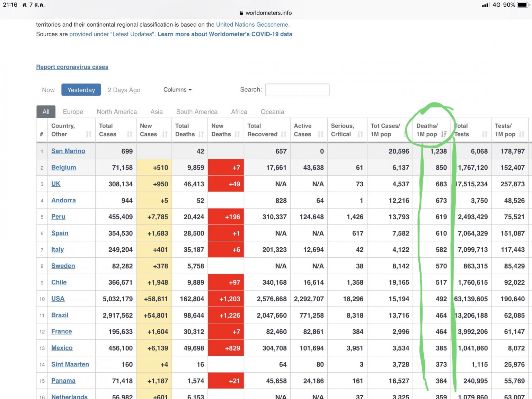This screenshot has width=532, height=399.
Task: Open Chile country page
Action: pos(59,282)
